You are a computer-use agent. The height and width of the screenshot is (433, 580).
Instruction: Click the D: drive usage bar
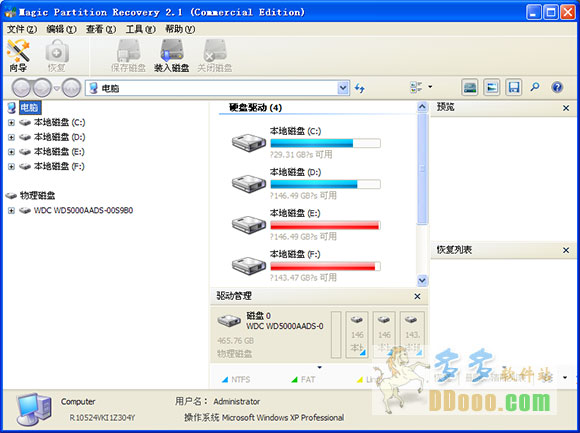tap(325, 184)
